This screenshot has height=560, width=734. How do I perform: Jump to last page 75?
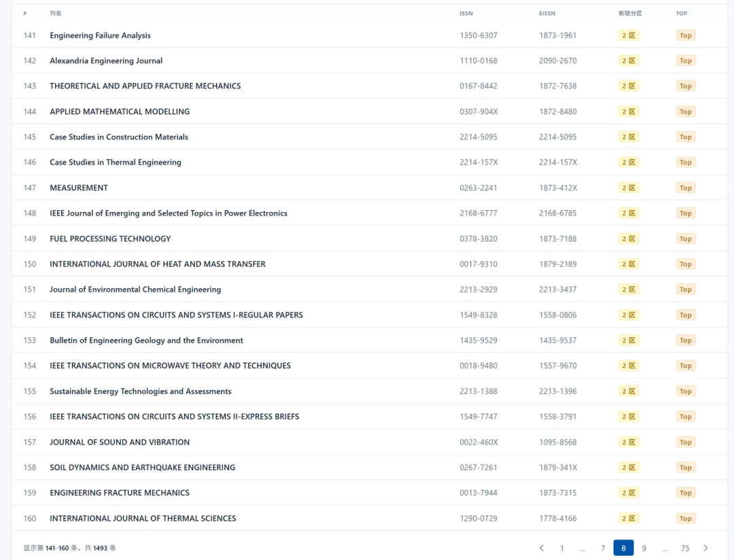point(685,548)
